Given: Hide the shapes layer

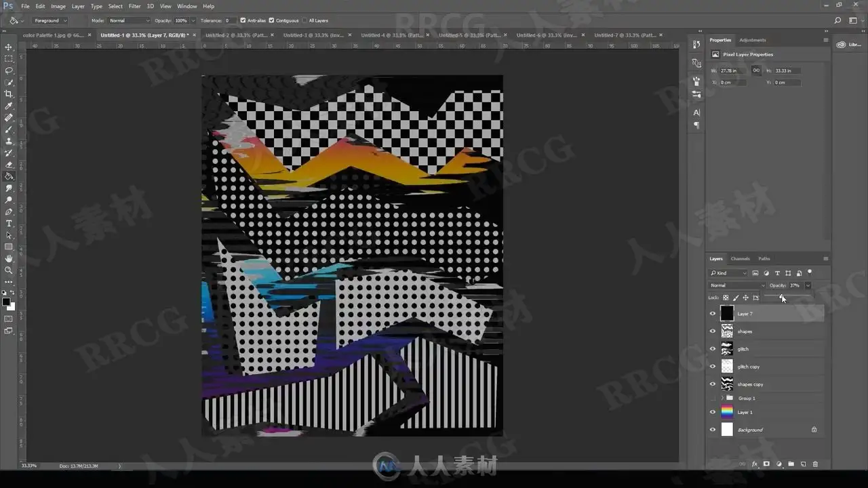Looking at the screenshot, I should 712,331.
